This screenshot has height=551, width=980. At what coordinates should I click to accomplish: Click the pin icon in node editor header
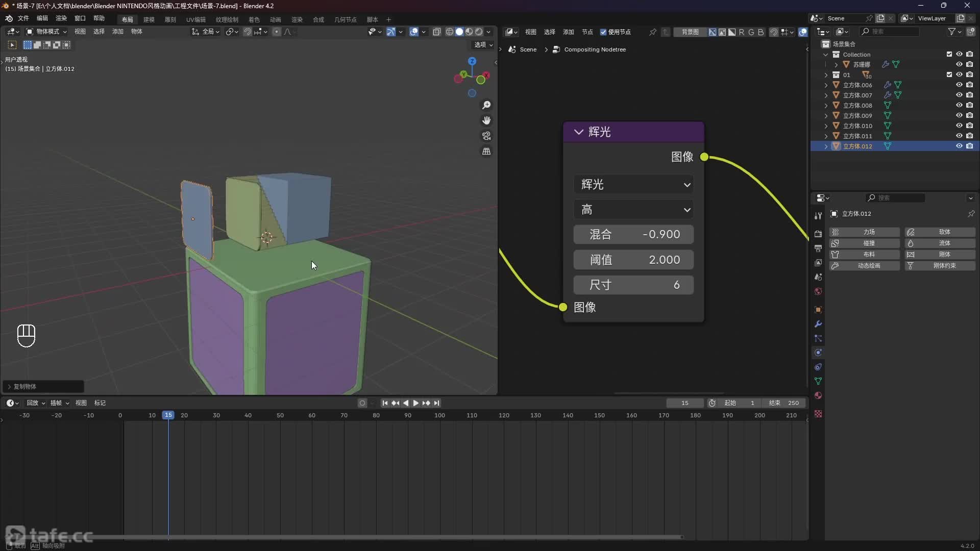(x=652, y=32)
